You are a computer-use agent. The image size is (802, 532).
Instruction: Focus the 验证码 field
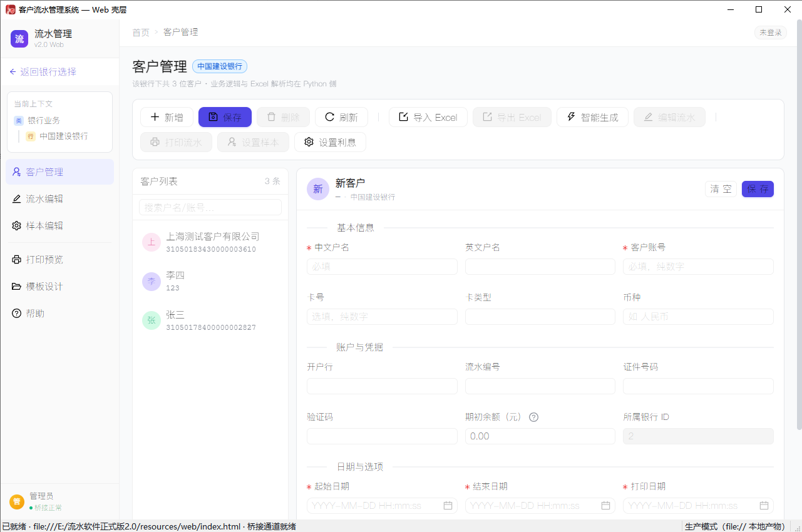(382, 436)
